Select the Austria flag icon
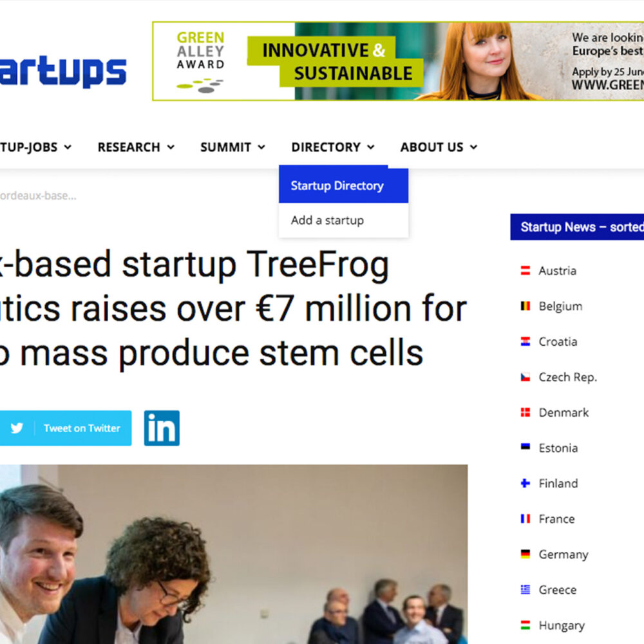The height and width of the screenshot is (644, 644). pyautogui.click(x=526, y=270)
